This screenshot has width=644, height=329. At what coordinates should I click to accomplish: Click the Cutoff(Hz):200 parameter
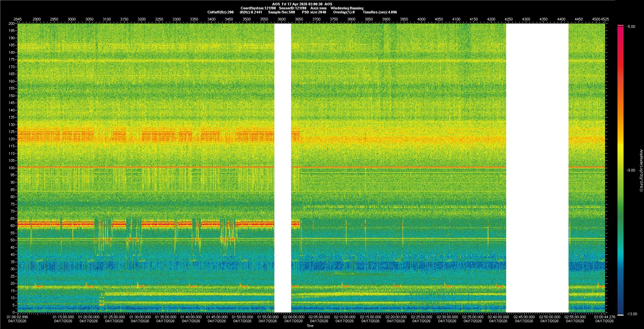(220, 12)
